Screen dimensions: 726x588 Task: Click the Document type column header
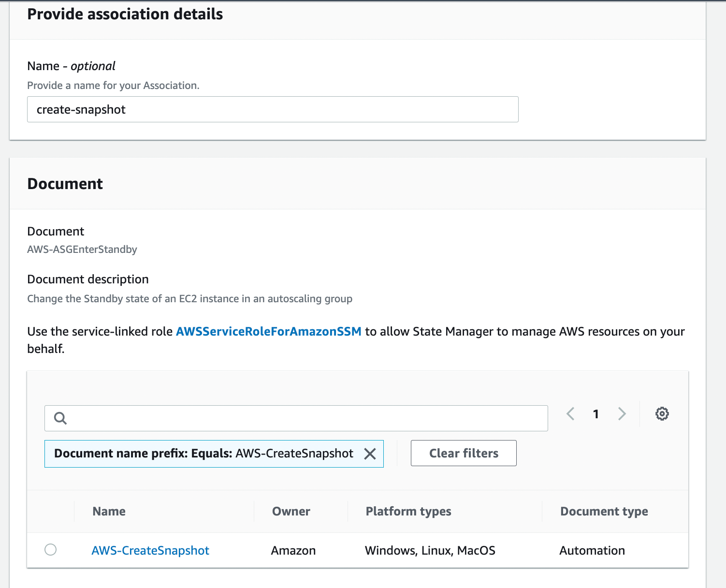tap(604, 512)
